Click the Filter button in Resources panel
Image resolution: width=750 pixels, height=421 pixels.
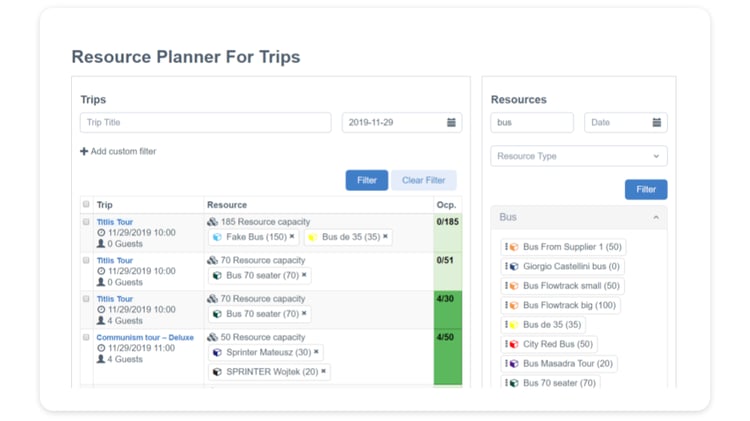(x=645, y=189)
